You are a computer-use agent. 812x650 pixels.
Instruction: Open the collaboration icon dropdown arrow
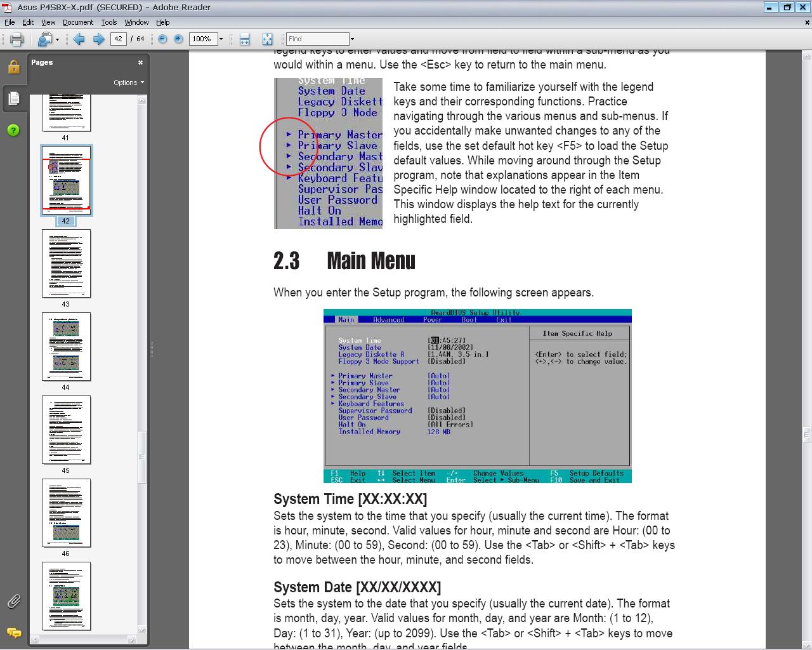(x=57, y=39)
